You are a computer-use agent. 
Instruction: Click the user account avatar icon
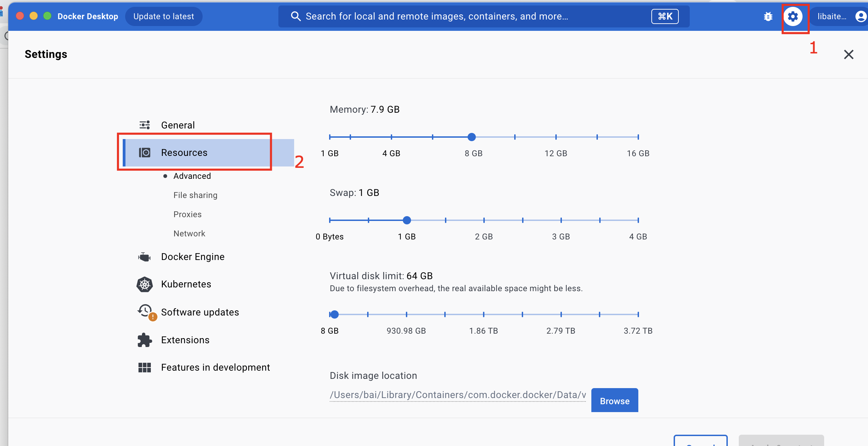(x=860, y=16)
